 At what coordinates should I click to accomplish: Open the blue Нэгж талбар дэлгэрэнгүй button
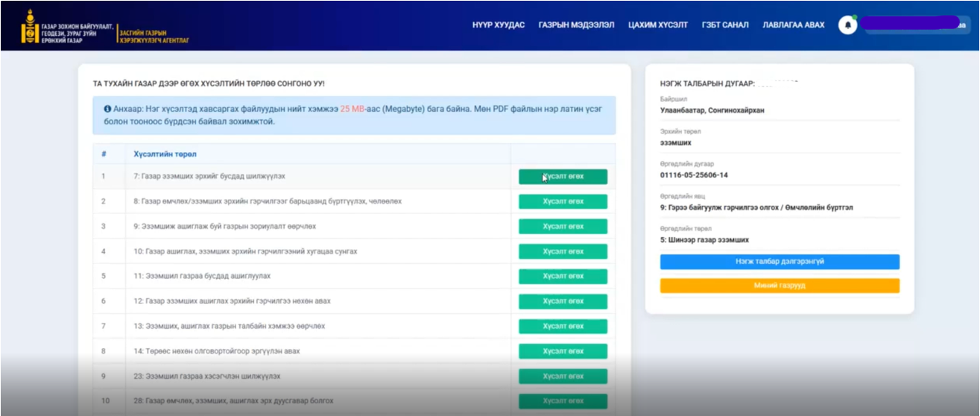(x=779, y=262)
